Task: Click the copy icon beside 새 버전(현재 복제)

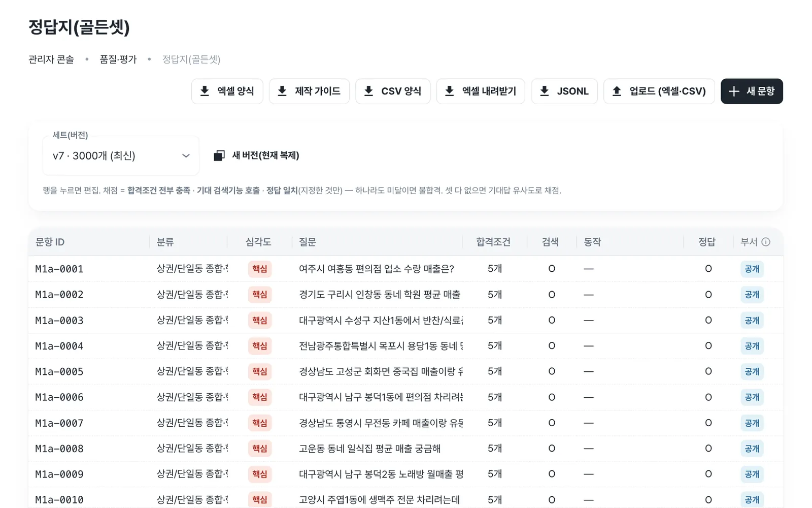Action: point(219,155)
